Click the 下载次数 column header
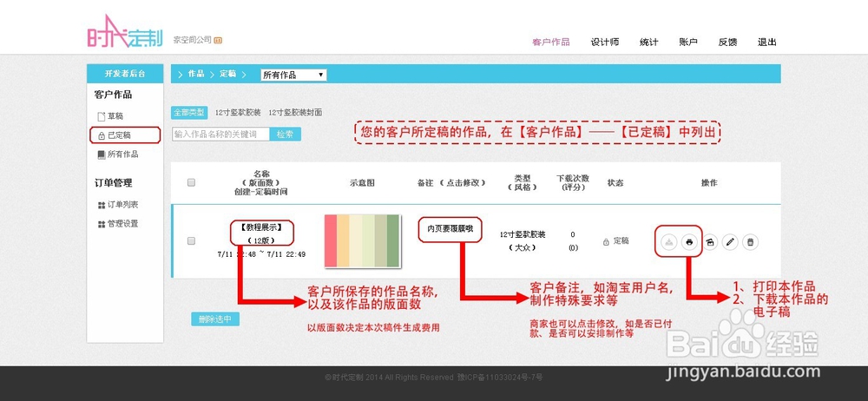This screenshot has height=401, width=868. pyautogui.click(x=573, y=178)
